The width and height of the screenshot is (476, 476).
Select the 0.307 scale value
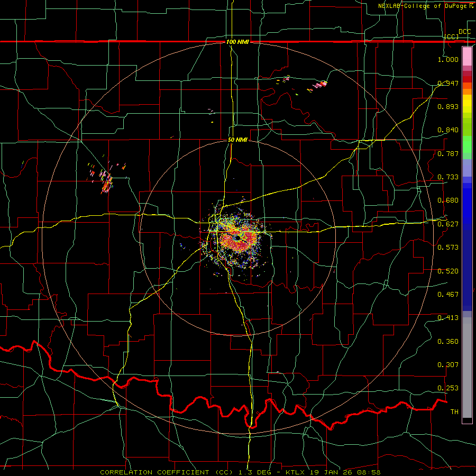448,365
